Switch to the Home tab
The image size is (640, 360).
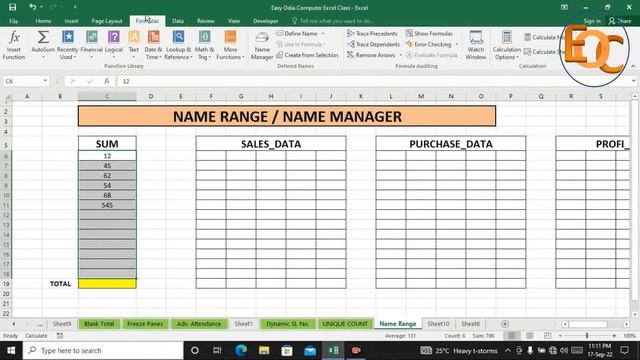(x=43, y=21)
